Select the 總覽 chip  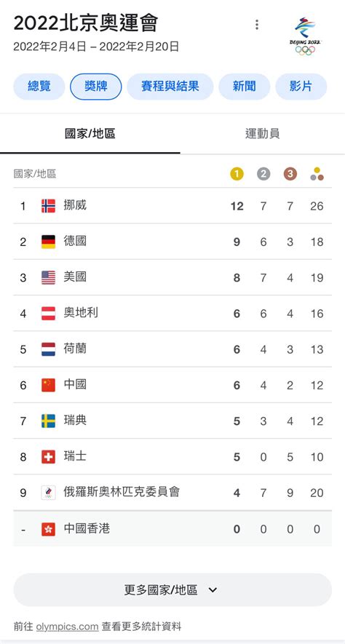39,87
